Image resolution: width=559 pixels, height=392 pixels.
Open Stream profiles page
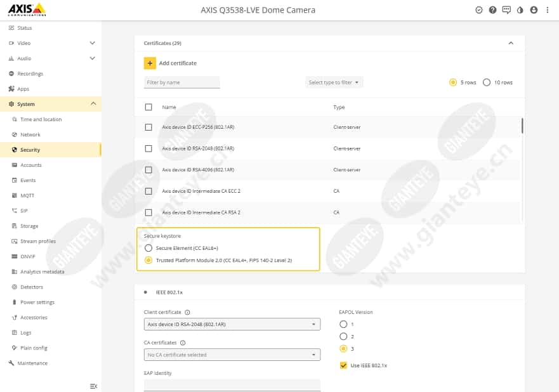(x=38, y=241)
